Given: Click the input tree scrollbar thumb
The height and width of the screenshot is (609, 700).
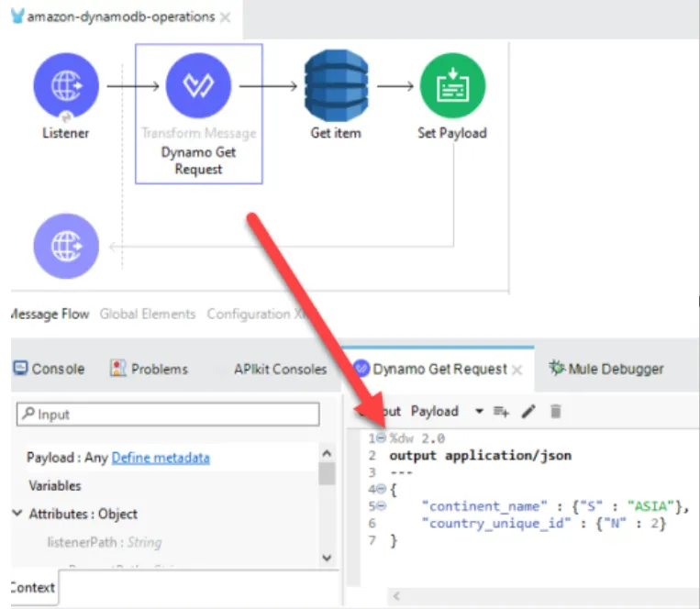Looking at the screenshot, I should [327, 474].
